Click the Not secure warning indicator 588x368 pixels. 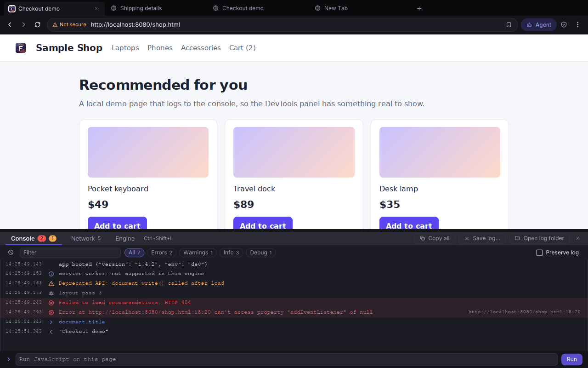click(69, 25)
